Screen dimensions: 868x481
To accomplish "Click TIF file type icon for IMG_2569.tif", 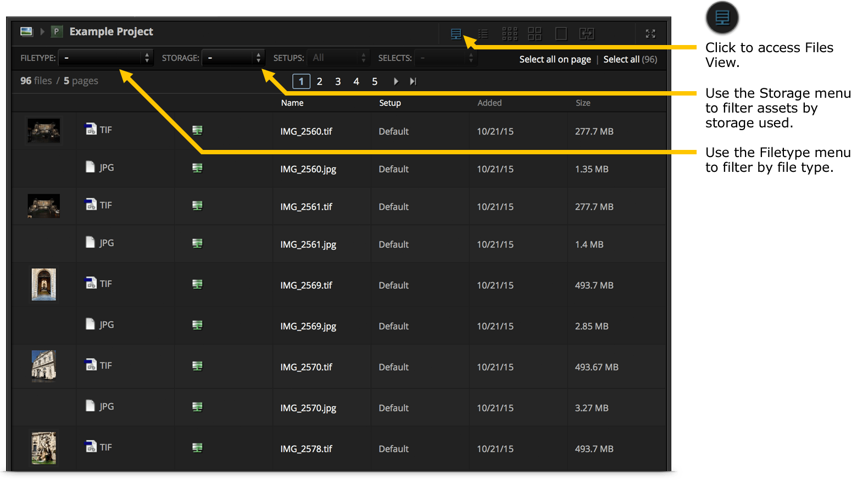I will pos(91,283).
